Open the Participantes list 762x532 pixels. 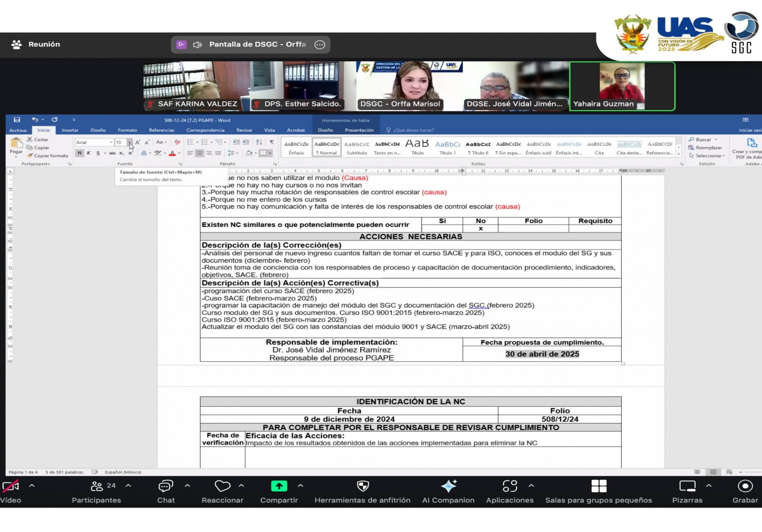[97, 487]
